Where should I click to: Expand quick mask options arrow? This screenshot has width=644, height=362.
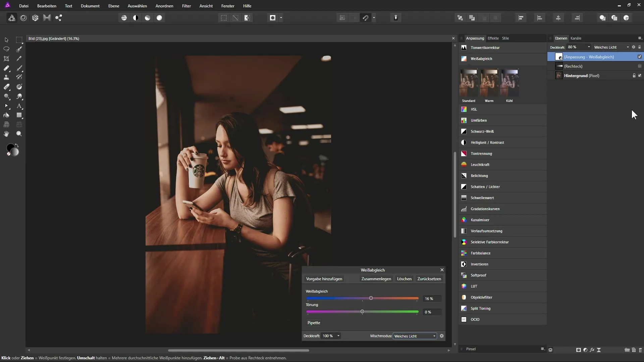coord(281,18)
